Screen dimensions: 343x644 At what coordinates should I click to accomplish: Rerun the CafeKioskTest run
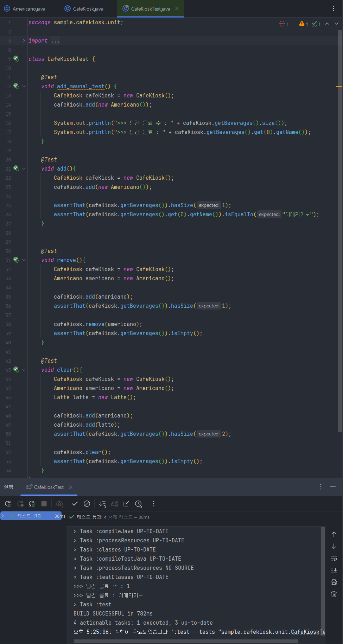pyautogui.click(x=8, y=504)
